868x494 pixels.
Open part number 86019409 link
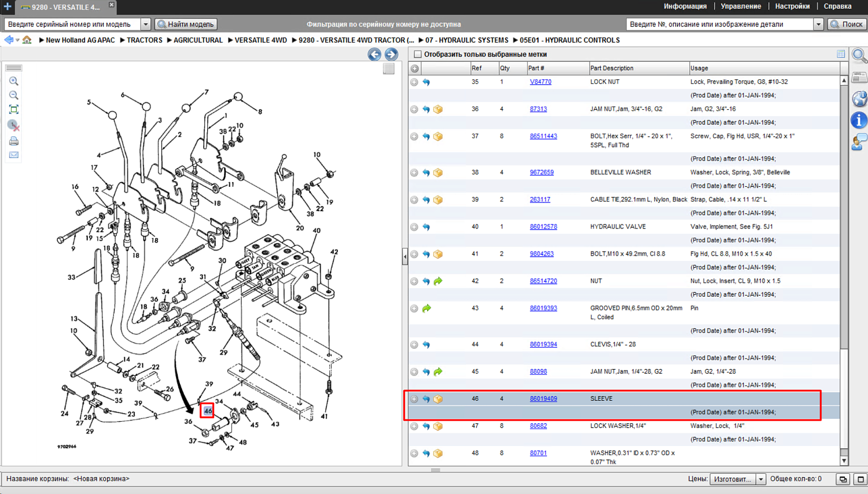click(x=543, y=399)
